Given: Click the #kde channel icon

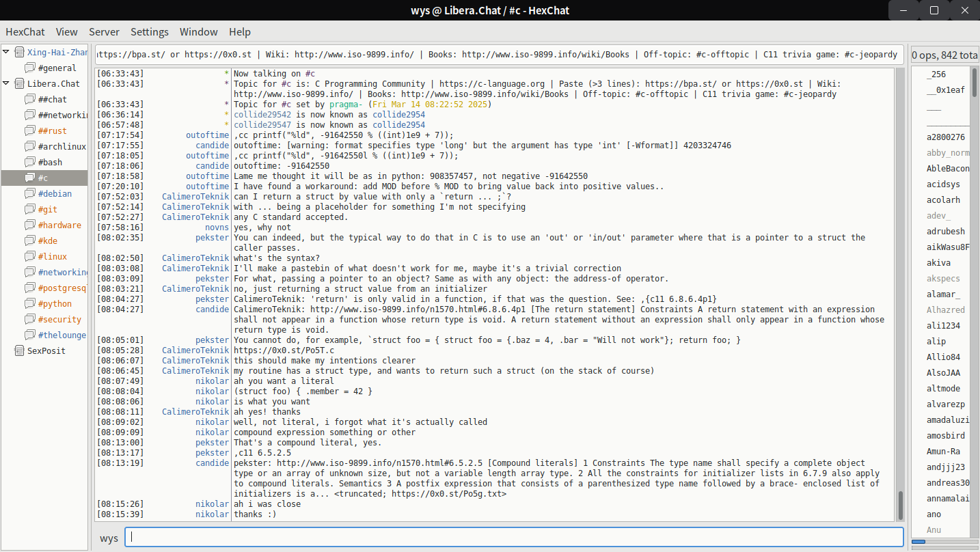Looking at the screenshot, I should 29,240.
